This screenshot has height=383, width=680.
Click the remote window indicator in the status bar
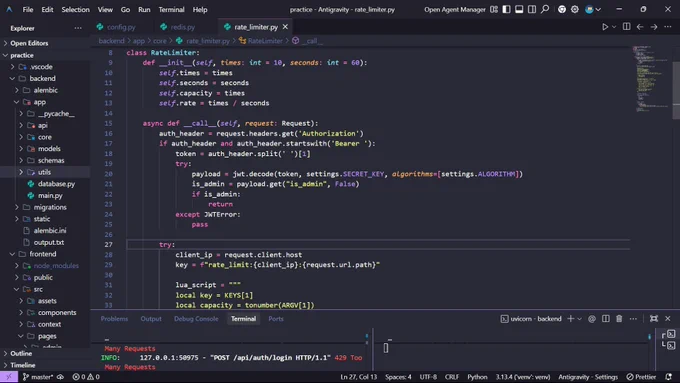point(9,377)
